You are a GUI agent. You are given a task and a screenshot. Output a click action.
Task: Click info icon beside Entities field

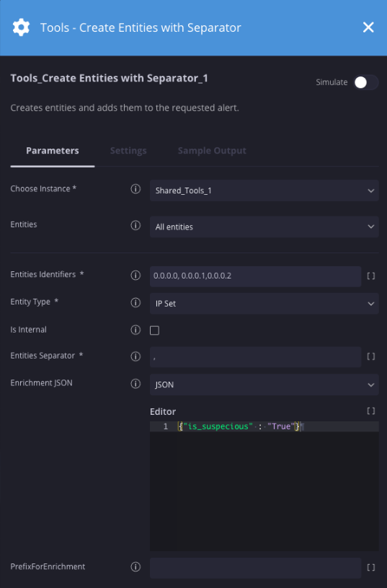point(135,225)
